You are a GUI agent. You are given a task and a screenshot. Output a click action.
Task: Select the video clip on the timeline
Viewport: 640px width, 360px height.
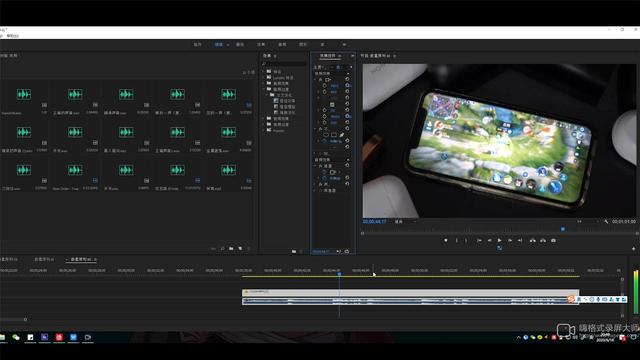point(410,292)
